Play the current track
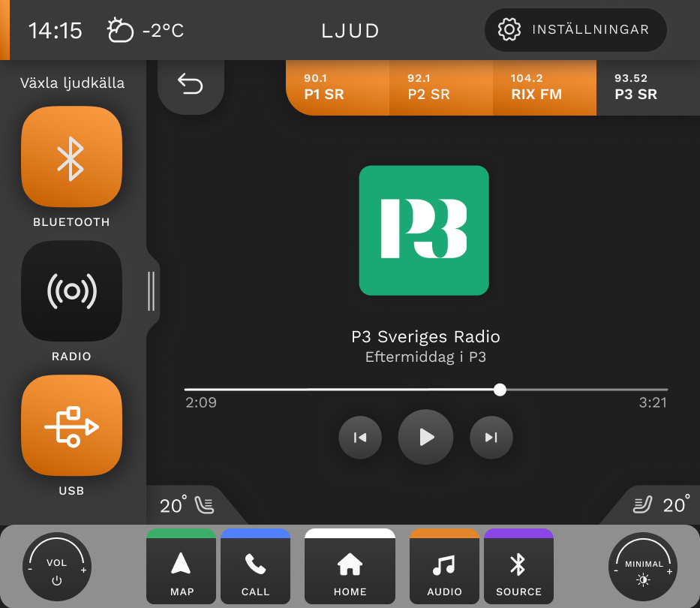700x608 pixels. coord(426,437)
